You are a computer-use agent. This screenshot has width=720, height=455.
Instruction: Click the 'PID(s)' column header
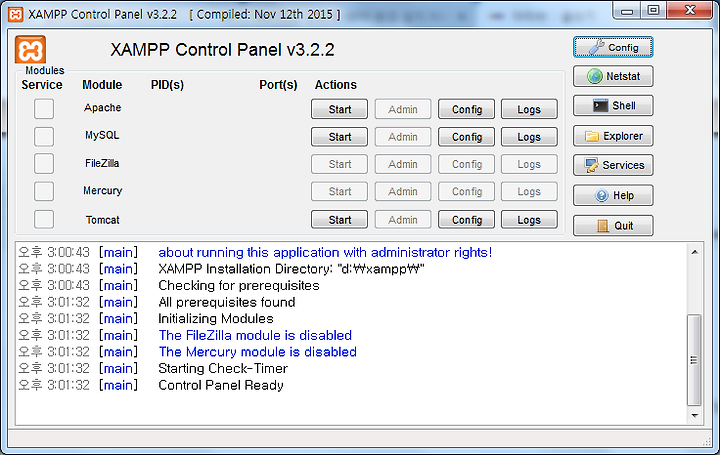coord(167,85)
